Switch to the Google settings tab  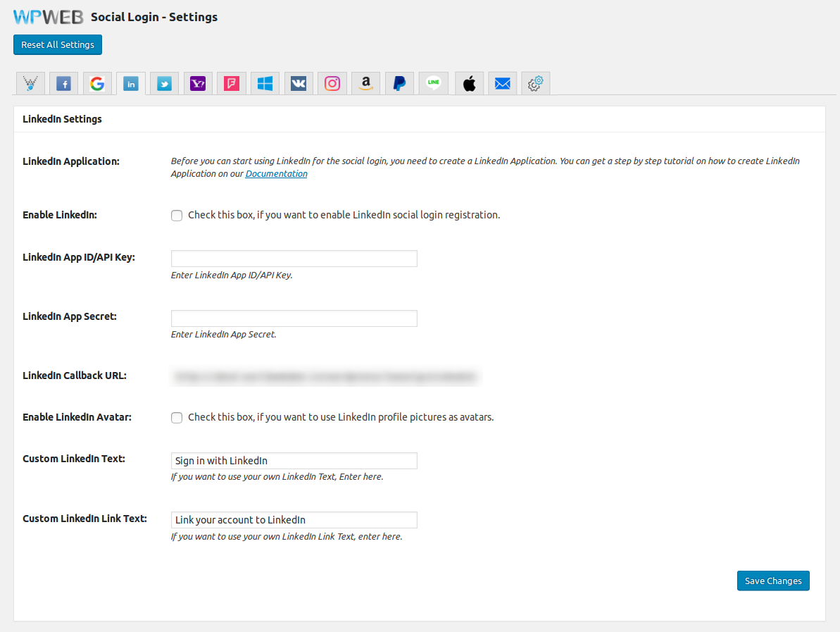[x=97, y=84]
